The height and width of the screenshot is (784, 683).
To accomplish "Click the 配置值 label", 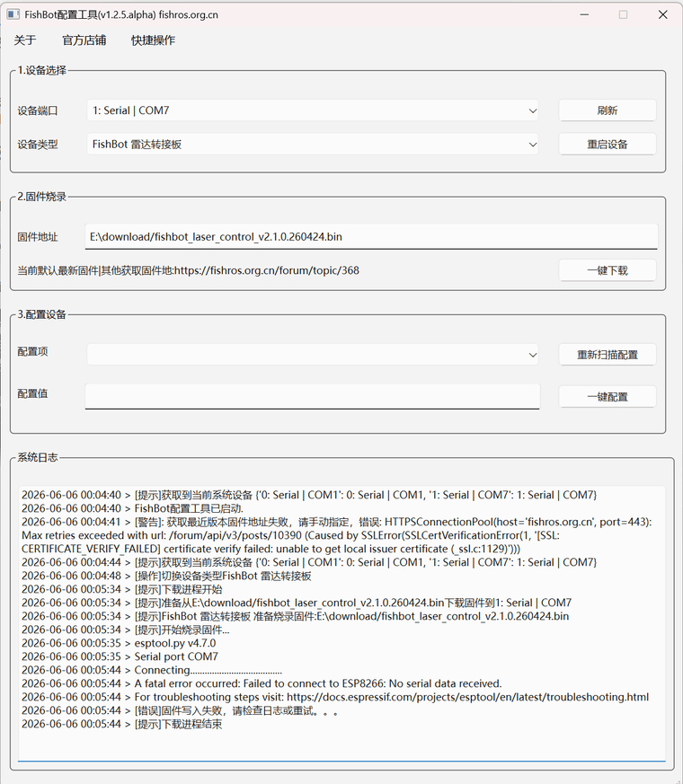I will (32, 393).
